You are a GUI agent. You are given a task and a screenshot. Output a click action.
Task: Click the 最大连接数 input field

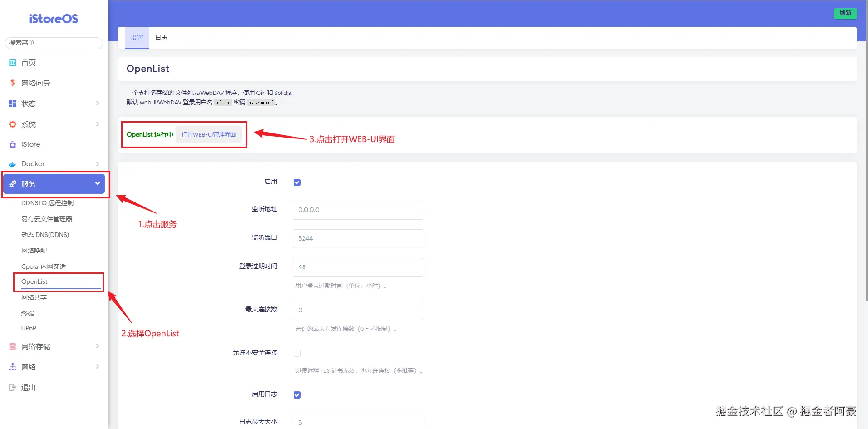(x=358, y=311)
